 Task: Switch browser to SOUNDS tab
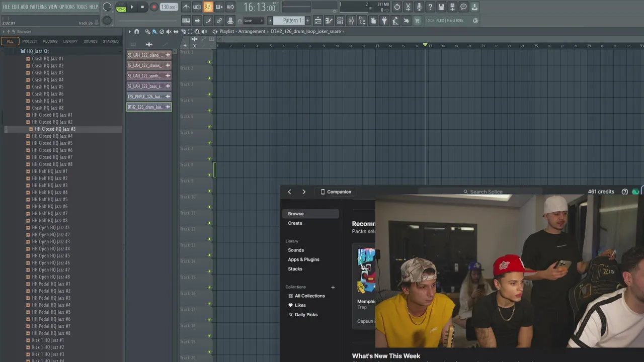pyautogui.click(x=91, y=41)
